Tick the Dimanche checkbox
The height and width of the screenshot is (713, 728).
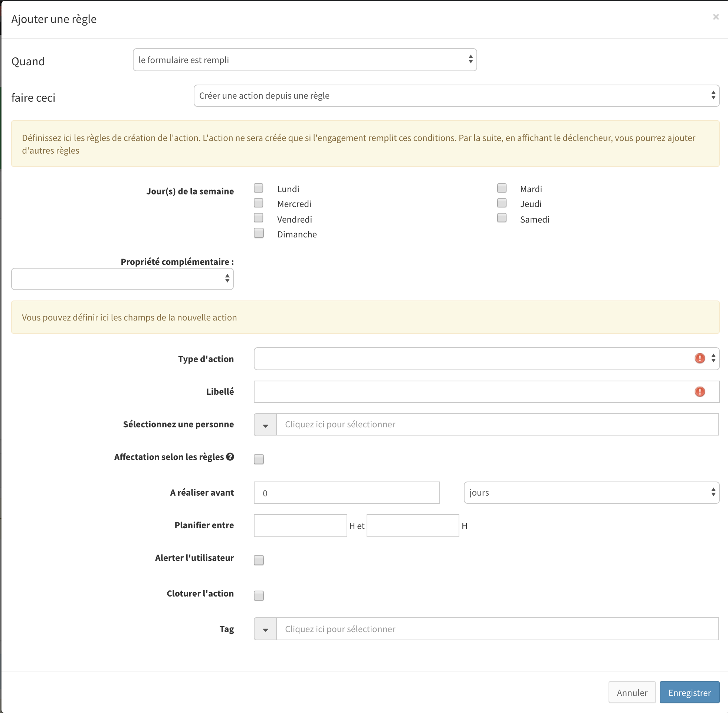point(258,233)
